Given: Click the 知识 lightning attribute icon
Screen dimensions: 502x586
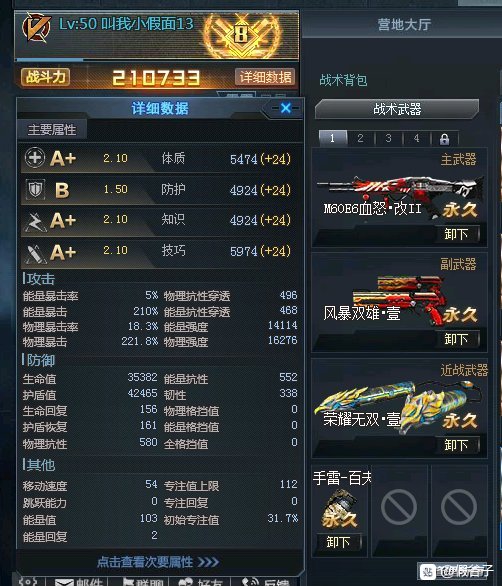Looking at the screenshot, I should [35, 221].
